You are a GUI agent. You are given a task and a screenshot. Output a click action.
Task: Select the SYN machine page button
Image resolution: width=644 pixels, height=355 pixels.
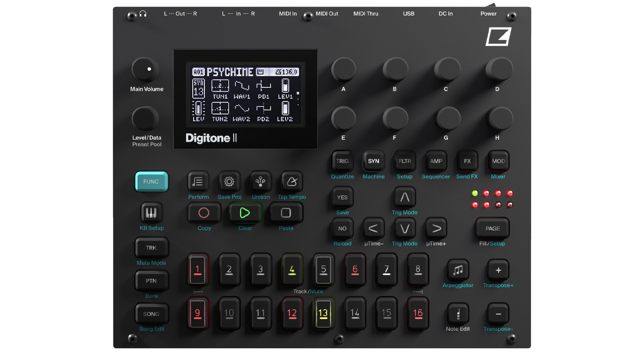coord(373,161)
